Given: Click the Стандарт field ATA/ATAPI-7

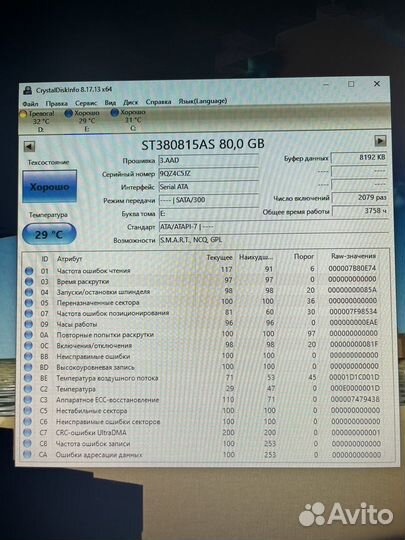Looking at the screenshot, I should click(273, 227).
